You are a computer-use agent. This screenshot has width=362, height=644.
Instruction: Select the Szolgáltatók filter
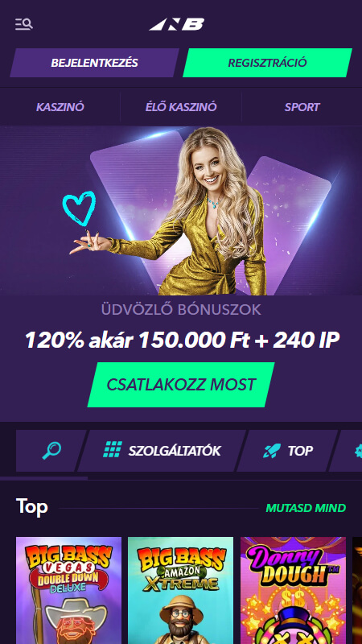pyautogui.click(x=162, y=451)
